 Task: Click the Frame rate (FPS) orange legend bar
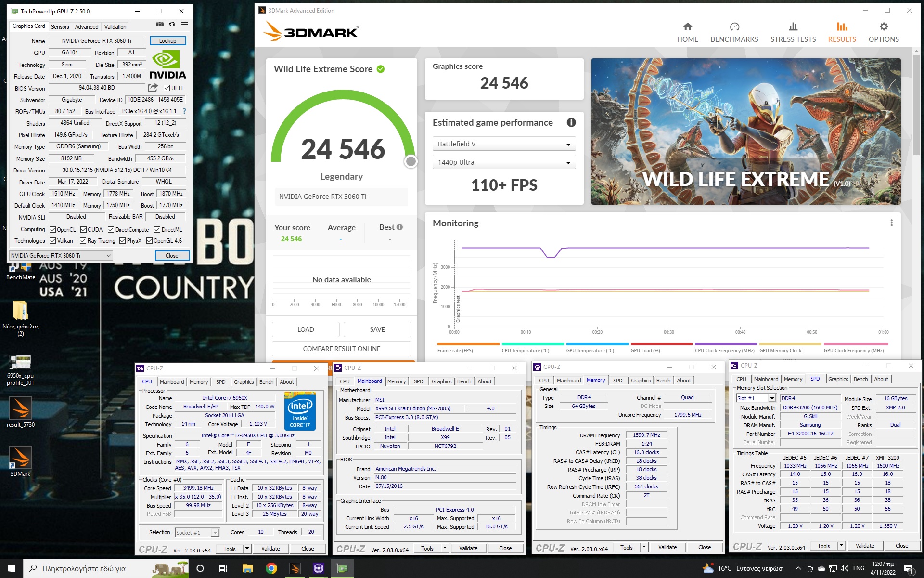tap(468, 344)
